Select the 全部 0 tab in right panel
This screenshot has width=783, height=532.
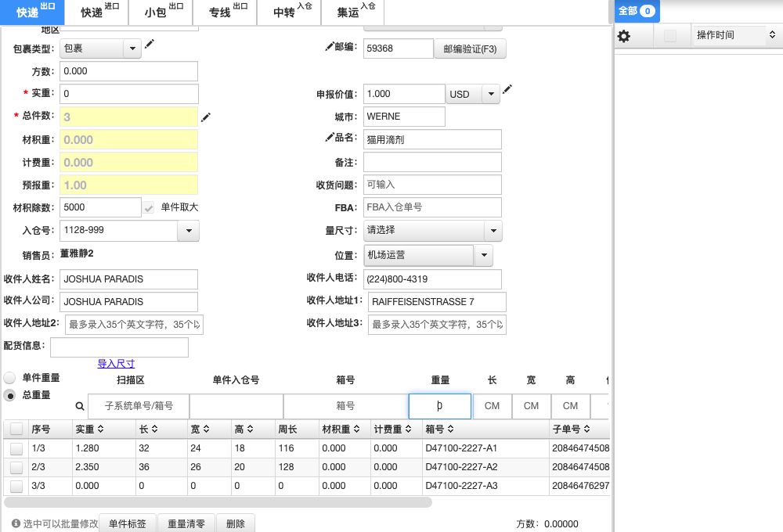pos(637,11)
